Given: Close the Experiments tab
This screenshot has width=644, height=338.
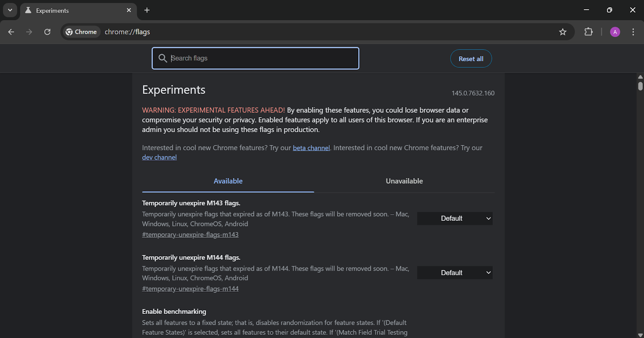Looking at the screenshot, I should [x=129, y=10].
